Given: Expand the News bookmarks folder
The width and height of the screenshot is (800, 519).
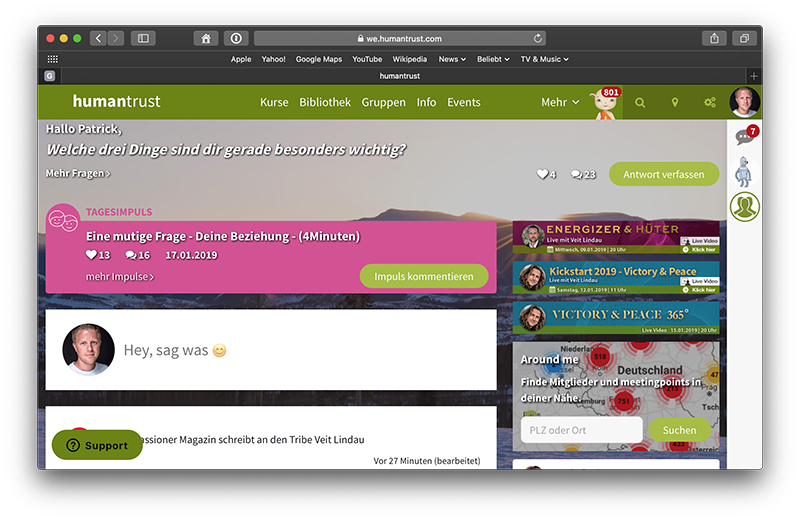Looking at the screenshot, I should 452,59.
